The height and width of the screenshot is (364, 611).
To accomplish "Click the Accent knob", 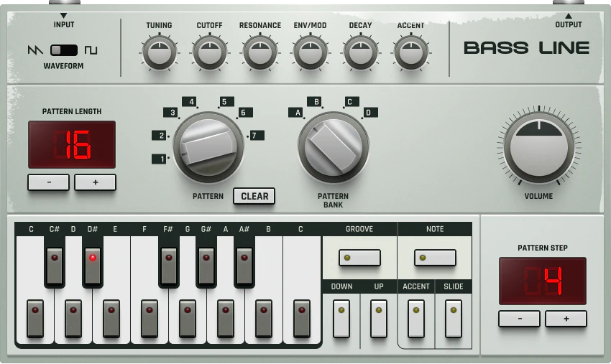I will [410, 52].
